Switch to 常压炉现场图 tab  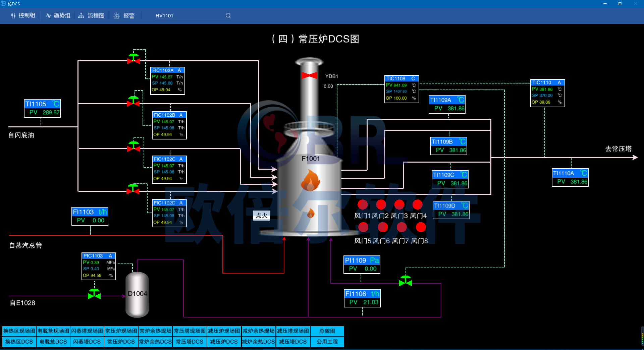[121, 331]
